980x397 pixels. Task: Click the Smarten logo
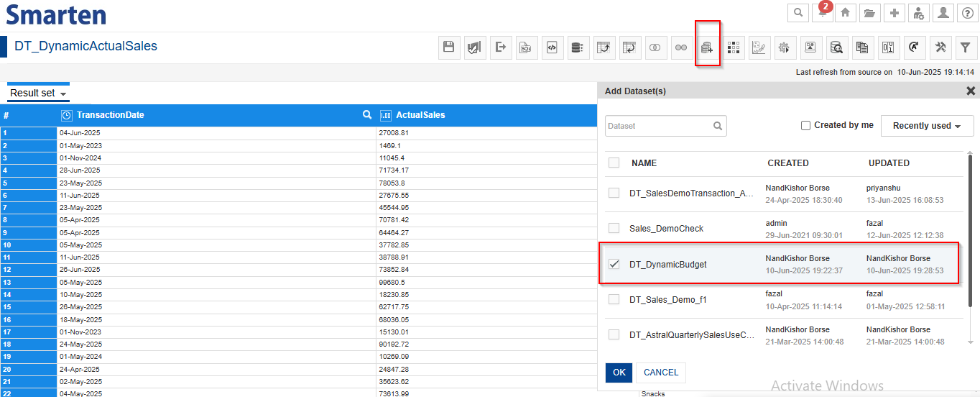point(55,14)
